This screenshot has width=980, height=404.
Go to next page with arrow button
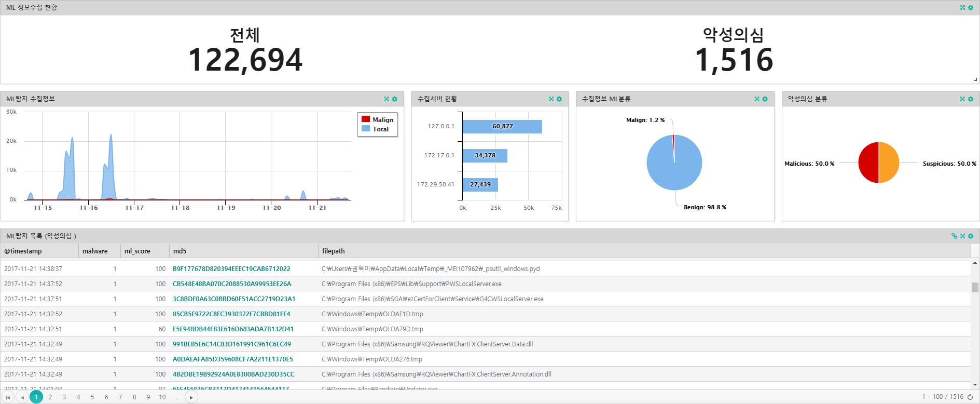(x=191, y=397)
